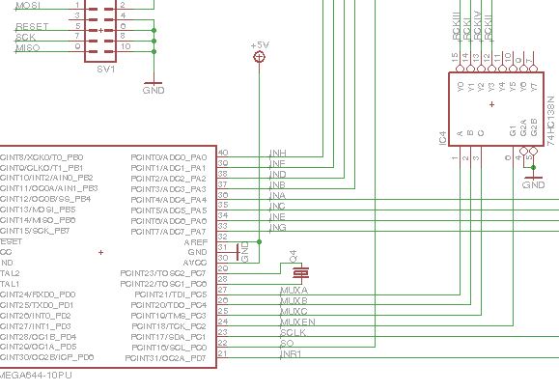This screenshot has height=392, width=559.
Task: Select the IC4 part name label
Action: tap(442, 138)
